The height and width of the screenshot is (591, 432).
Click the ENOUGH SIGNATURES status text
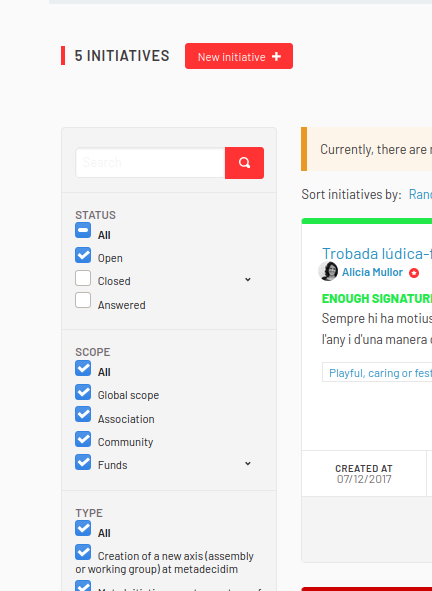click(x=377, y=299)
